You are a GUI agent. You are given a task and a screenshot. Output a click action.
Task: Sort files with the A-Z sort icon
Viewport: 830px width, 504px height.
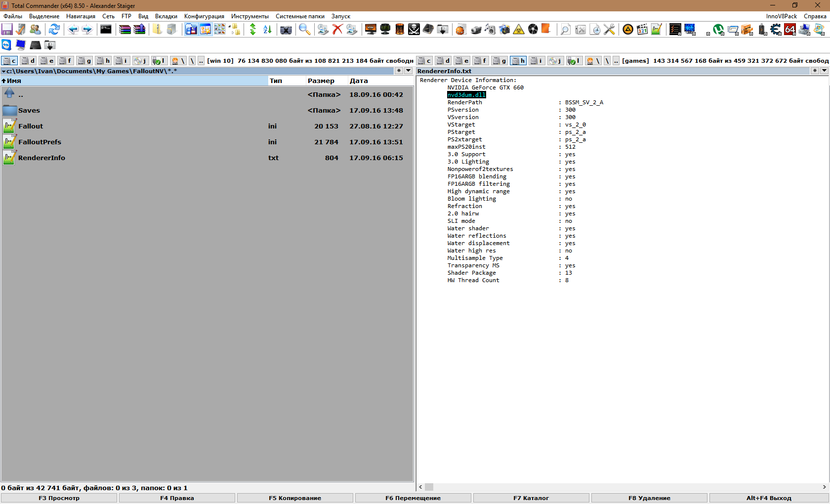267,30
